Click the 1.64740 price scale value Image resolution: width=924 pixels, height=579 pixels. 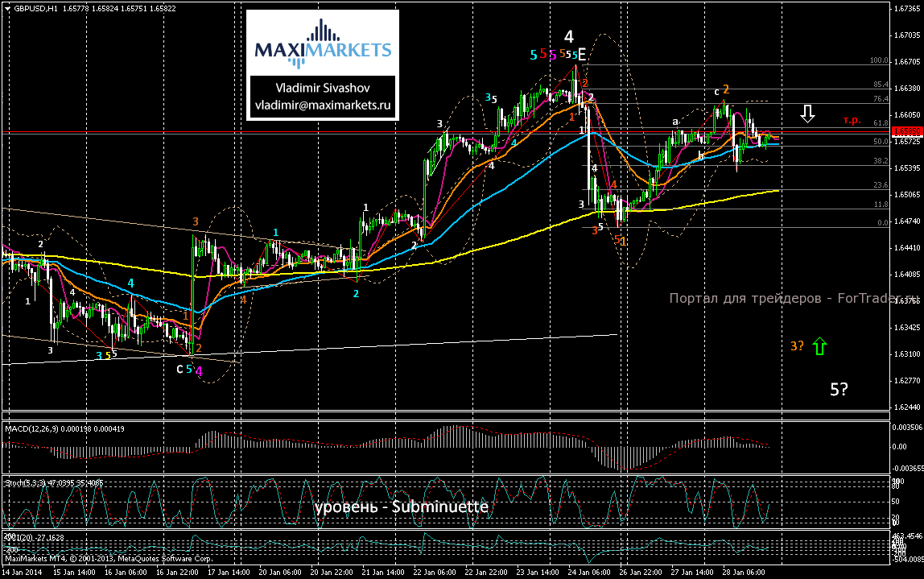tap(908, 221)
